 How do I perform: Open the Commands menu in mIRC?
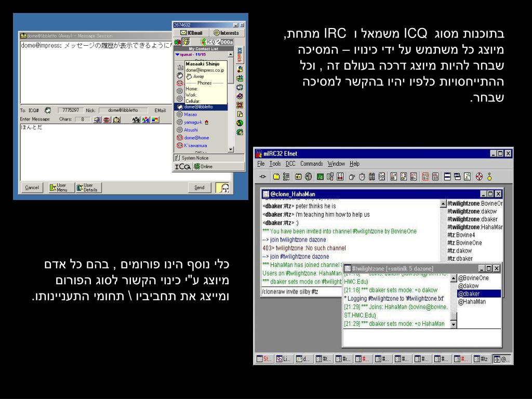click(x=312, y=164)
